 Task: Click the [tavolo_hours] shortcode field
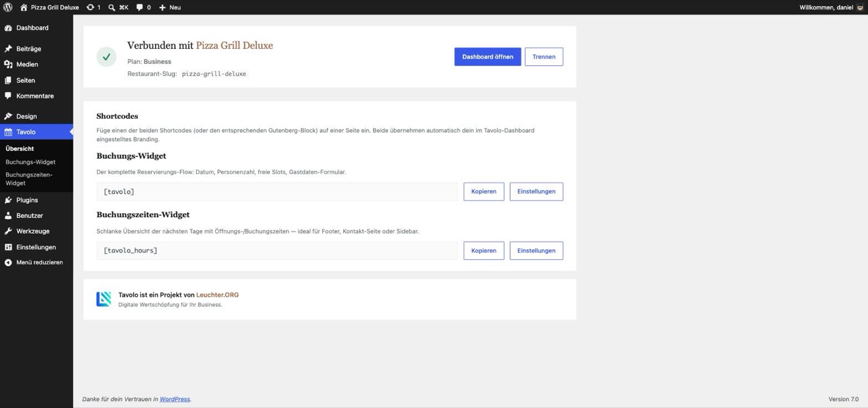(277, 251)
